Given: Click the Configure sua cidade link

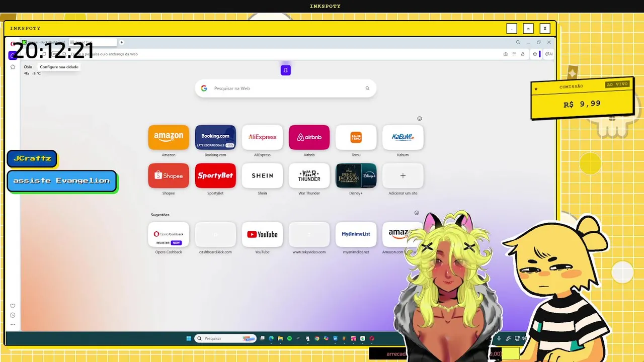Looking at the screenshot, I should (x=59, y=67).
